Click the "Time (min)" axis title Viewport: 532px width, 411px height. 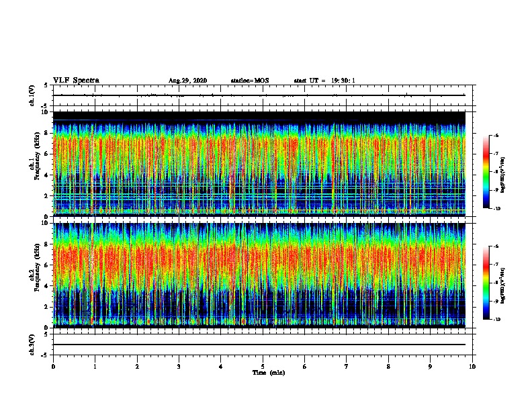(x=269, y=373)
